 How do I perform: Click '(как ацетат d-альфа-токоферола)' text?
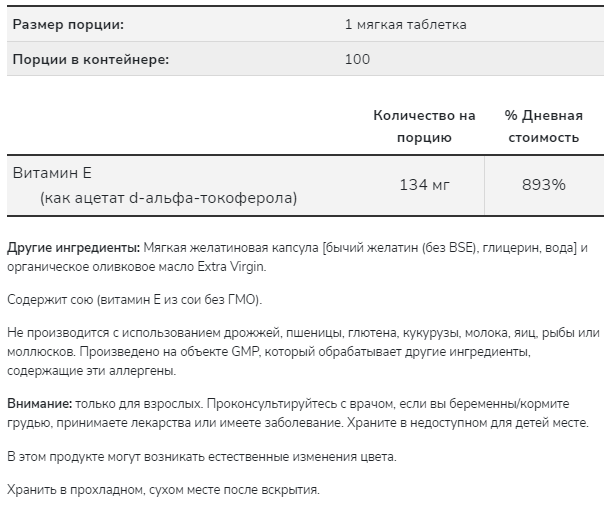(168, 198)
